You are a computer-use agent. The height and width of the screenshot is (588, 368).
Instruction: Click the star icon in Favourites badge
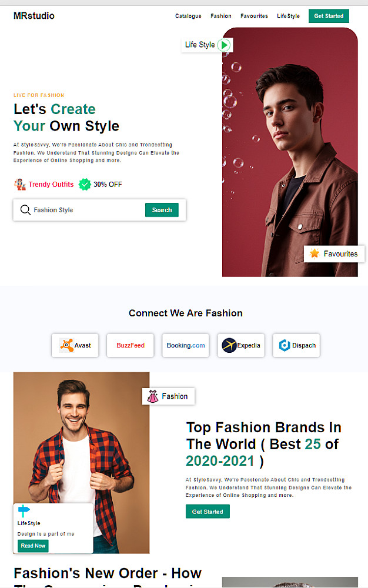click(315, 253)
